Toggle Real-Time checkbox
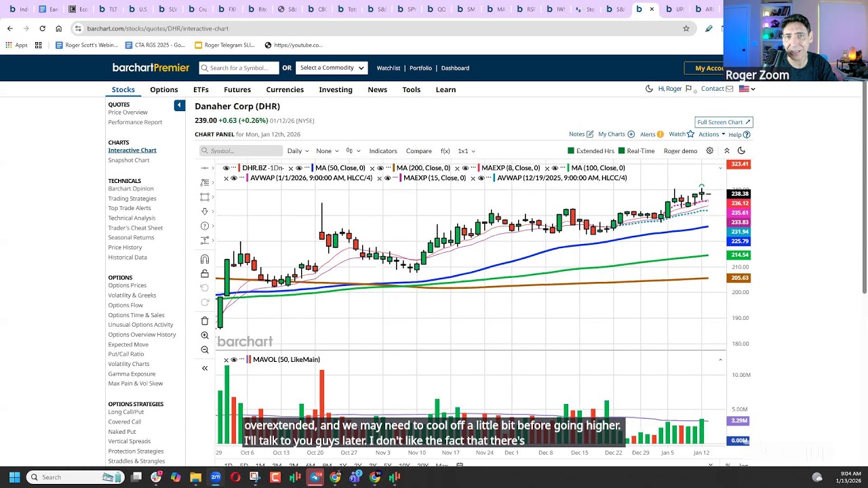 pos(621,150)
